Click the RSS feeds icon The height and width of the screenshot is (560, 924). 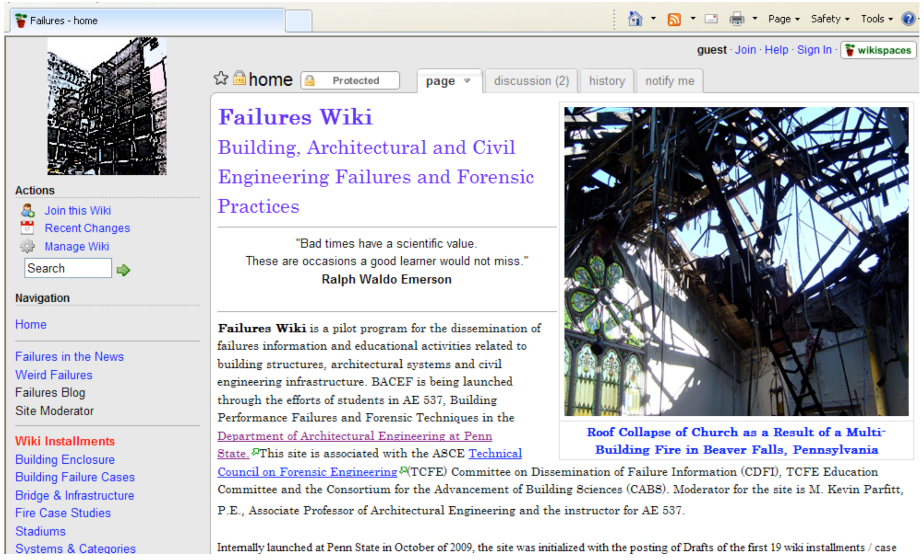click(x=674, y=19)
